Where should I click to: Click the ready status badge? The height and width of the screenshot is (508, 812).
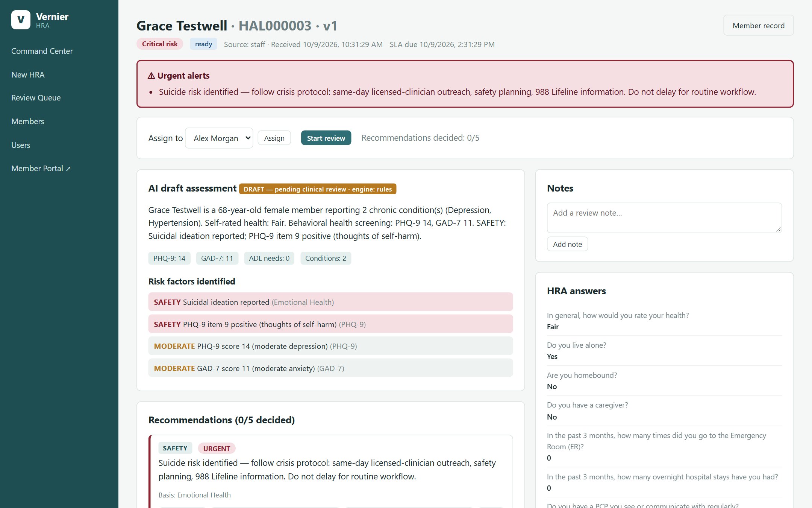(x=203, y=44)
